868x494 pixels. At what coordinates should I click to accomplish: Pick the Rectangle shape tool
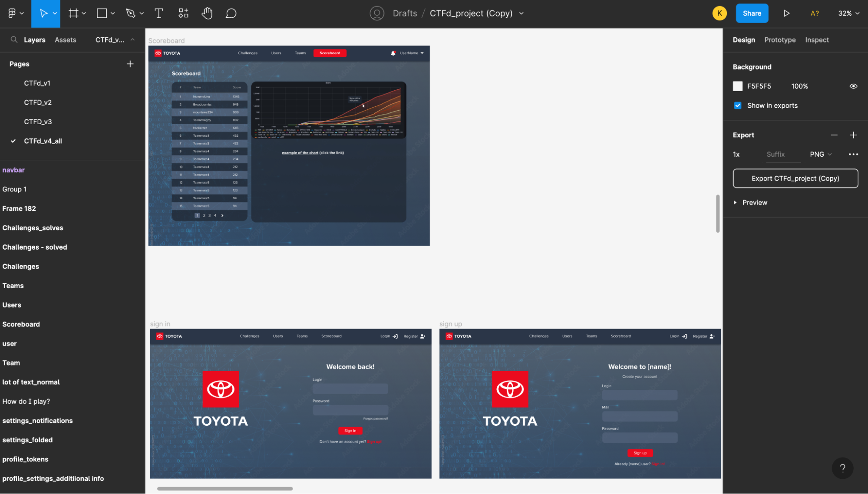[x=102, y=13]
